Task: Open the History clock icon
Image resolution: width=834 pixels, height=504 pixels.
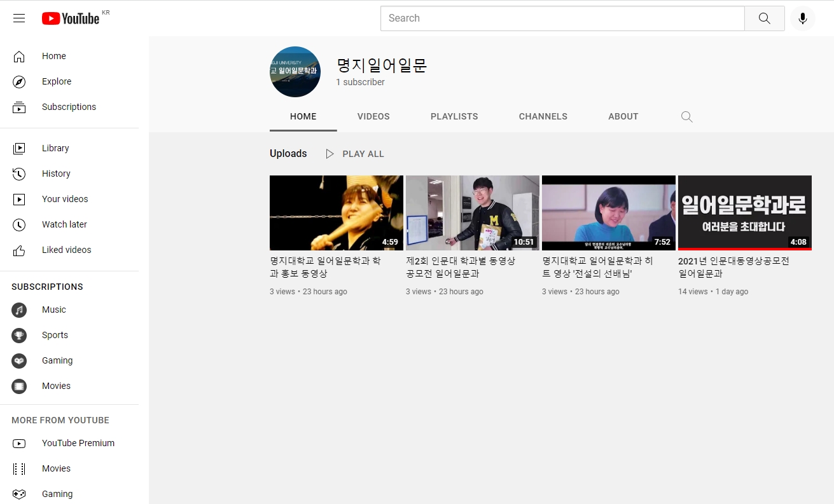Action: click(x=19, y=174)
